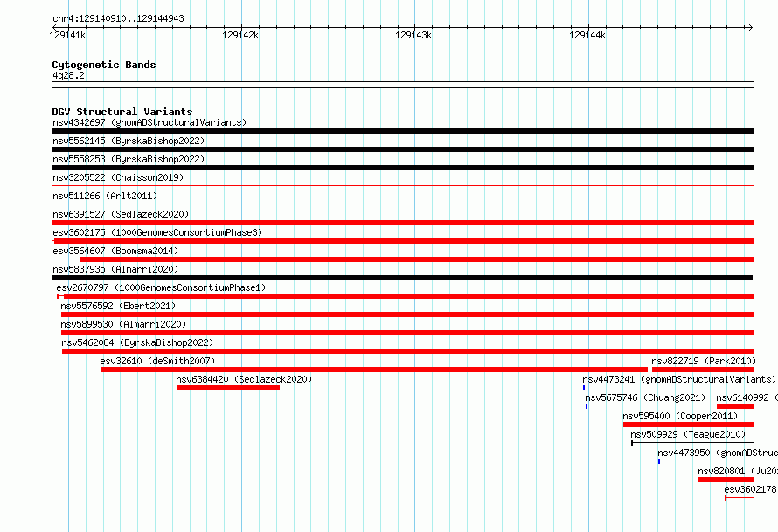
Task: Click the ruler's left arrowhead
Action: point(54,27)
